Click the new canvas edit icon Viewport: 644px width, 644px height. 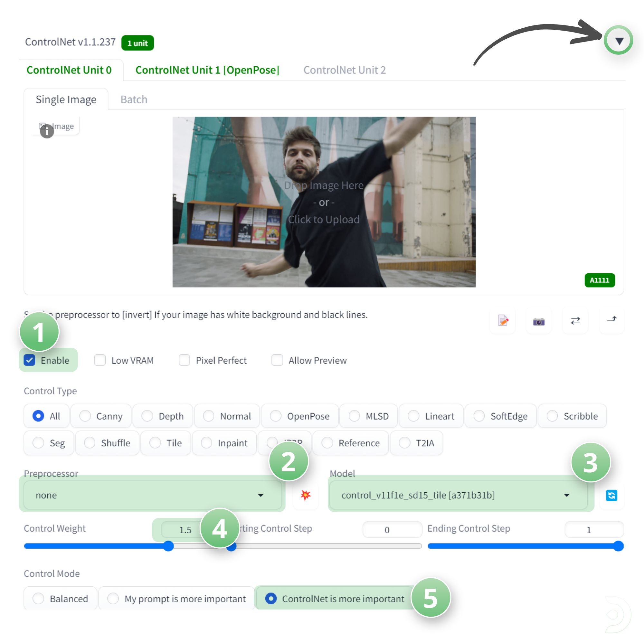click(503, 321)
